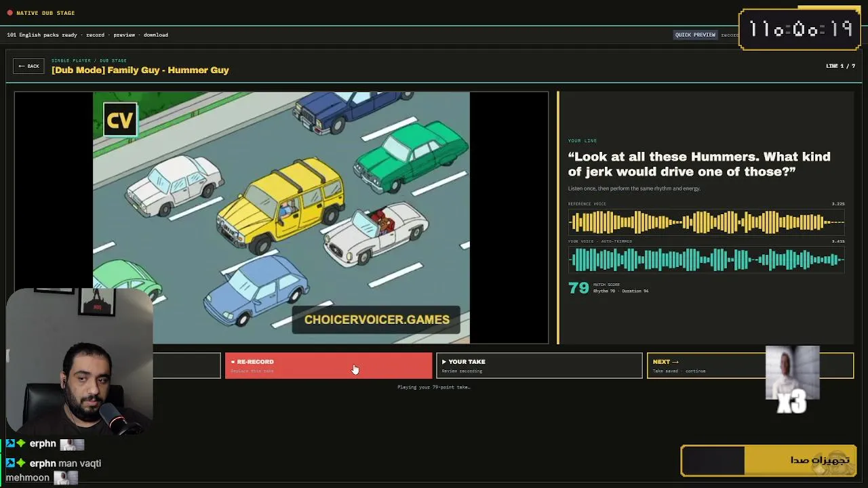Click the pixel-style countdown timer overlay
The image size is (868, 488).
click(800, 29)
